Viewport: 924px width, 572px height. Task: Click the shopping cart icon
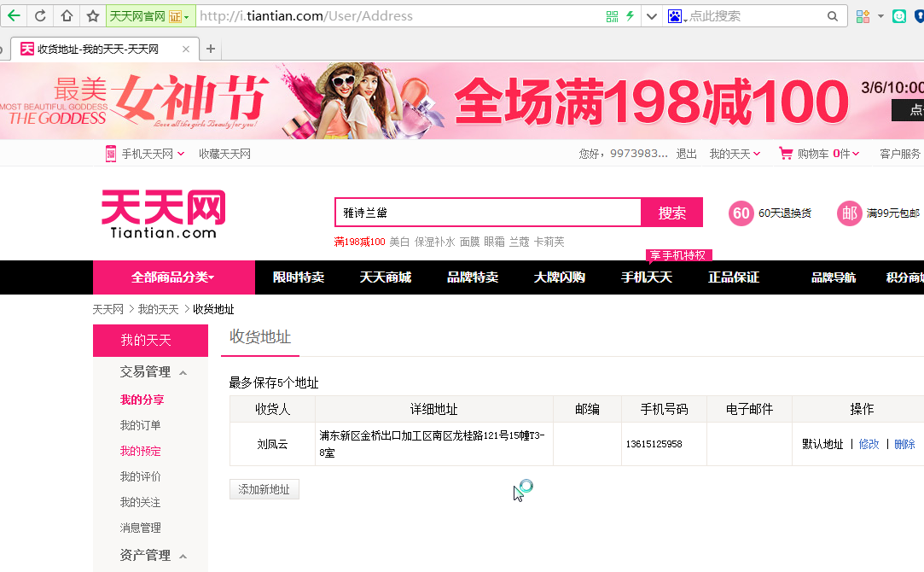786,154
